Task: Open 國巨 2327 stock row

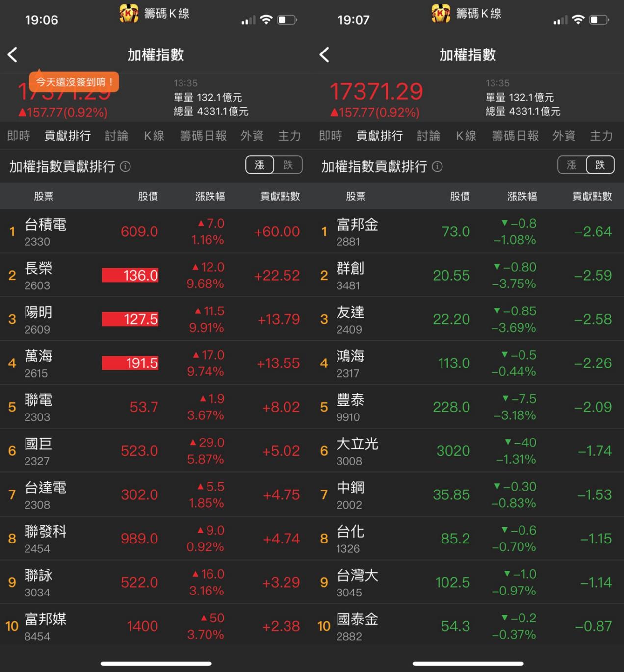Action: [x=156, y=450]
